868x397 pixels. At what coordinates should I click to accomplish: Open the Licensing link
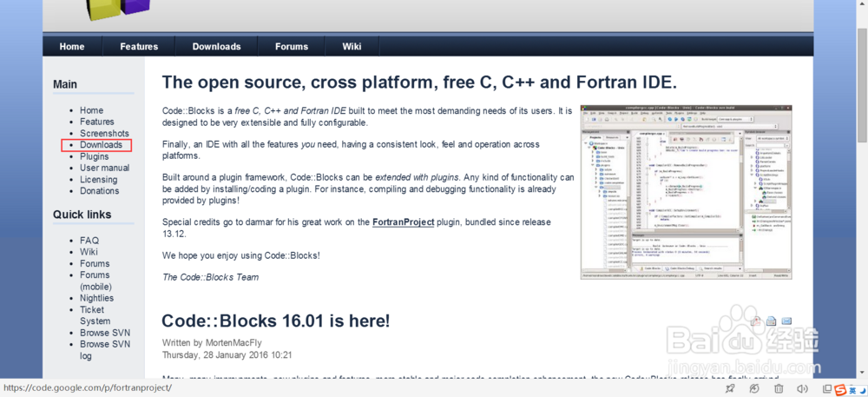[99, 180]
